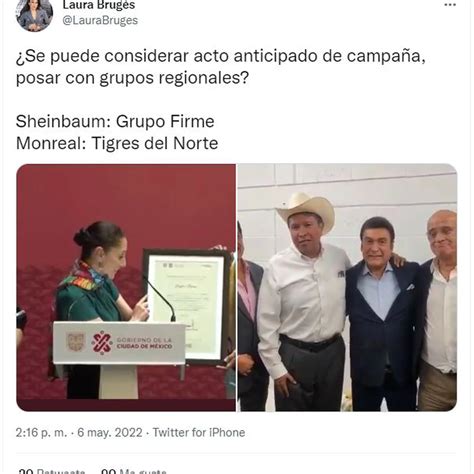
Task: Click the "Monreal: Tigres del Norte" text line
Action: click(117, 143)
